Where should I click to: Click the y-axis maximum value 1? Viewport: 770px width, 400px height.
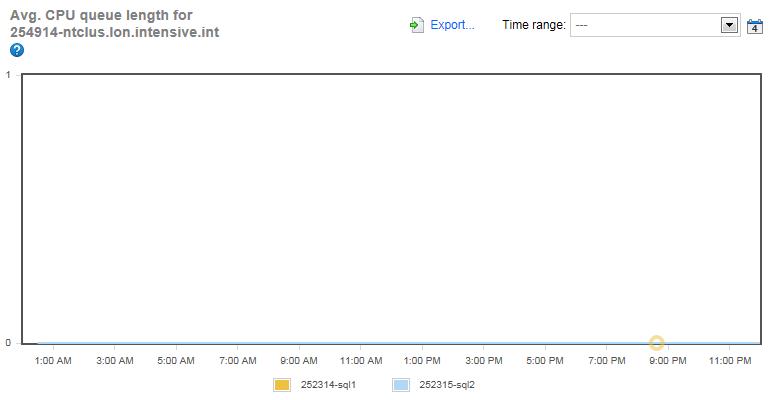pyautogui.click(x=8, y=75)
